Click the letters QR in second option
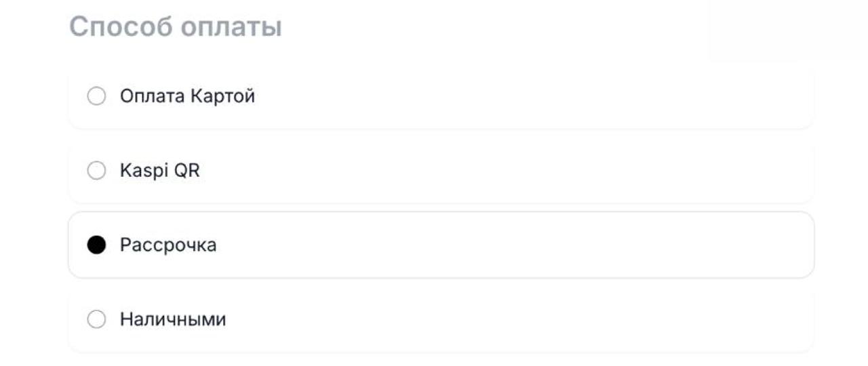 point(187,171)
